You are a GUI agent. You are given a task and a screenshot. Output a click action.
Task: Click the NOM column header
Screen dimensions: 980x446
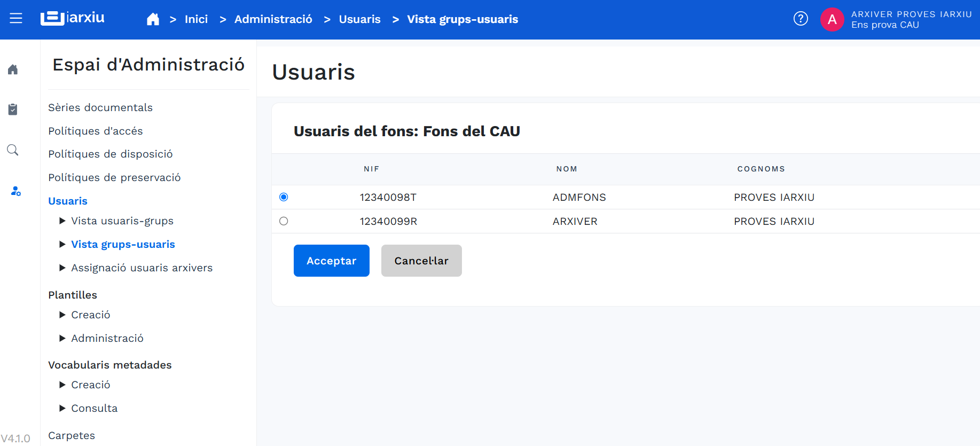click(x=567, y=169)
